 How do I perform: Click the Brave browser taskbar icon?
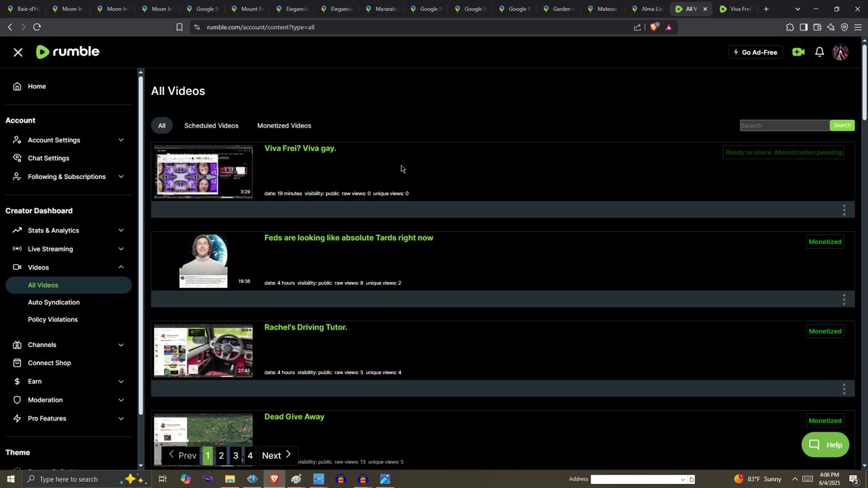275,479
